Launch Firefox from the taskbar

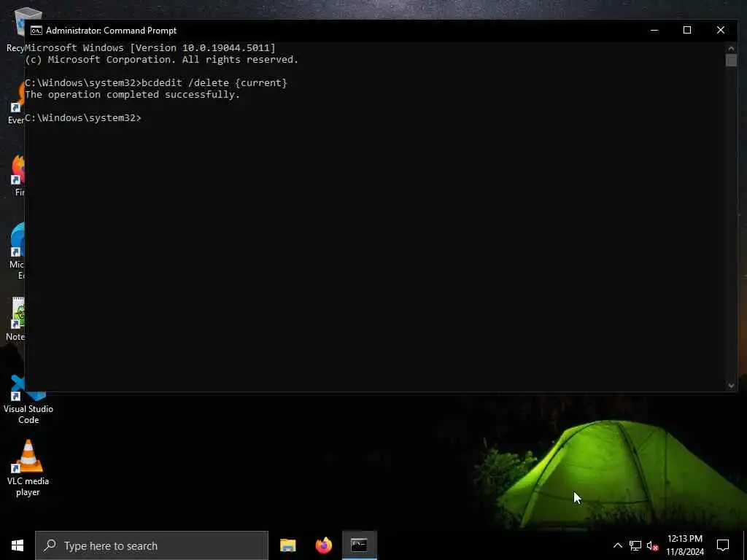click(x=323, y=545)
